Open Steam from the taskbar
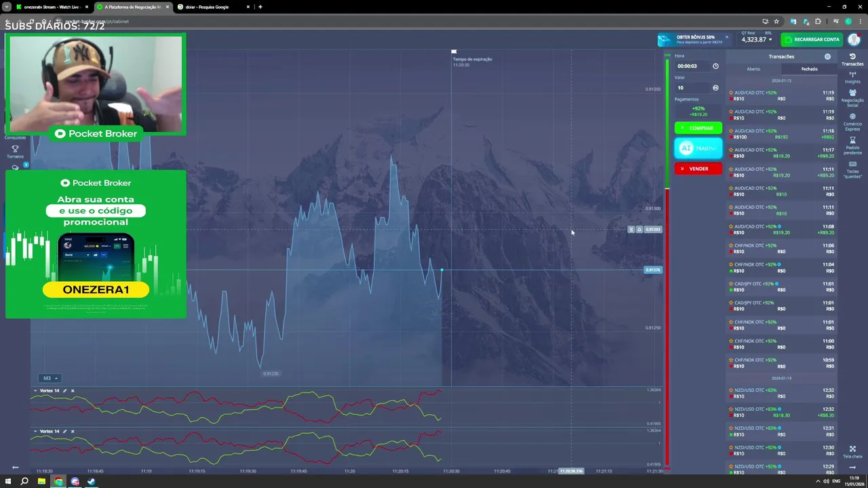 pyautogui.click(x=92, y=481)
